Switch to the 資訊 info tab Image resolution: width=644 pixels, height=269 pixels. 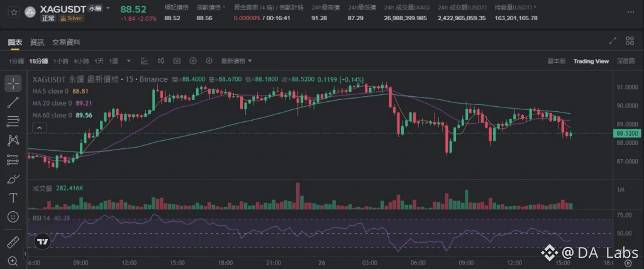[x=37, y=42]
